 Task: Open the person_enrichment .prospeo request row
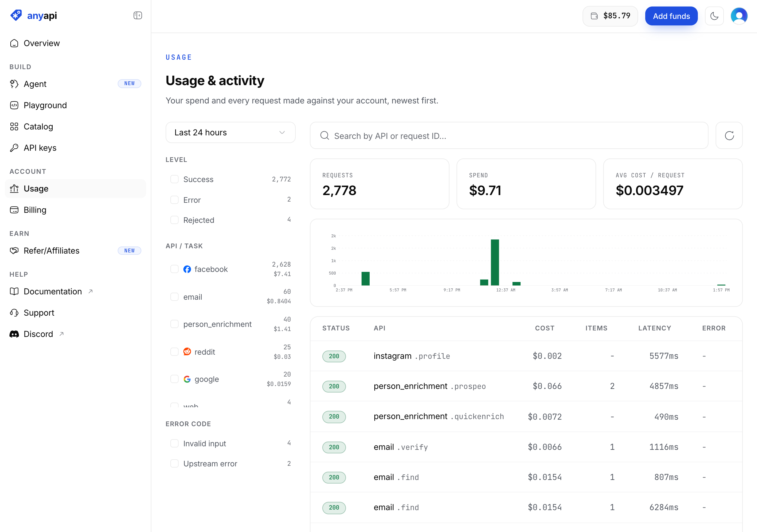[526, 386]
